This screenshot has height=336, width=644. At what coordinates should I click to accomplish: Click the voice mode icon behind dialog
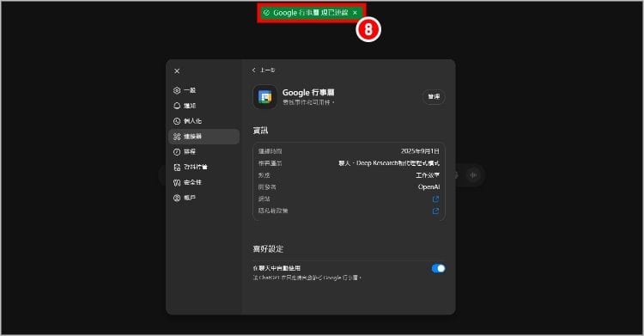(x=473, y=175)
